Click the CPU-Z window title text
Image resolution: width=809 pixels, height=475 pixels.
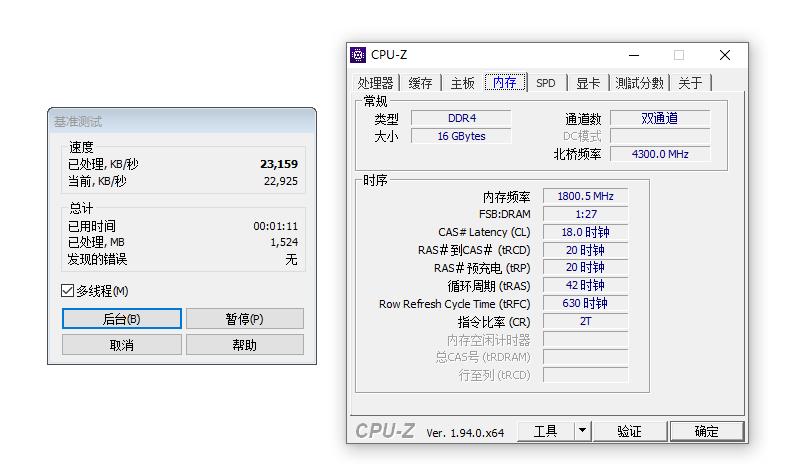389,55
